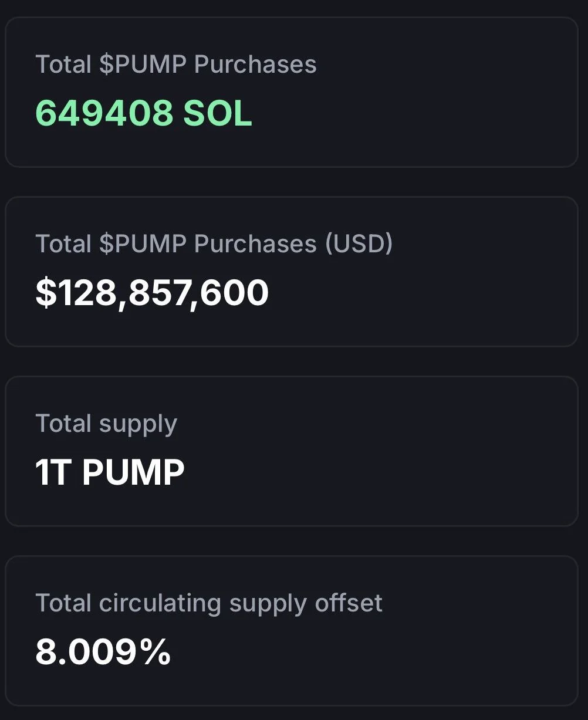Click the green SOL unit text

pos(218,113)
